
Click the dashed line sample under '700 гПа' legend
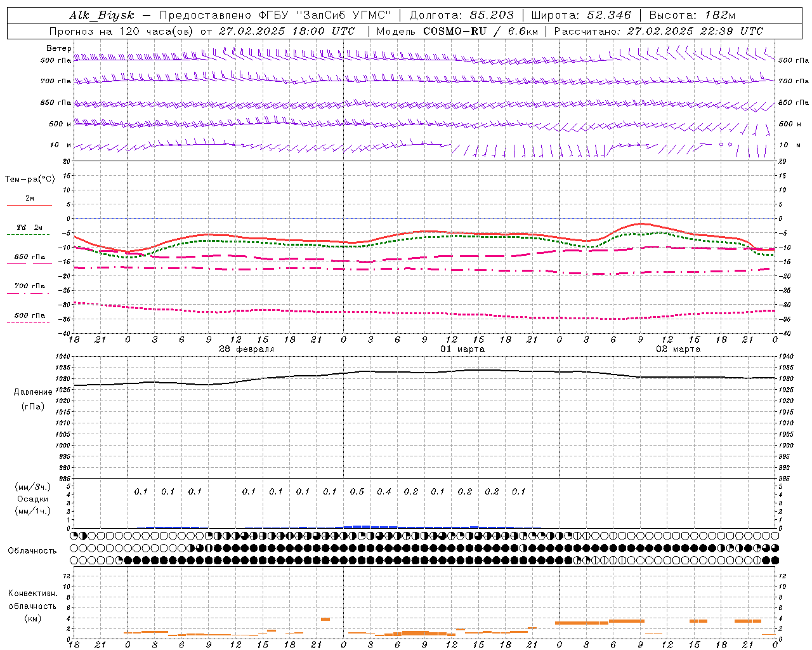point(28,293)
